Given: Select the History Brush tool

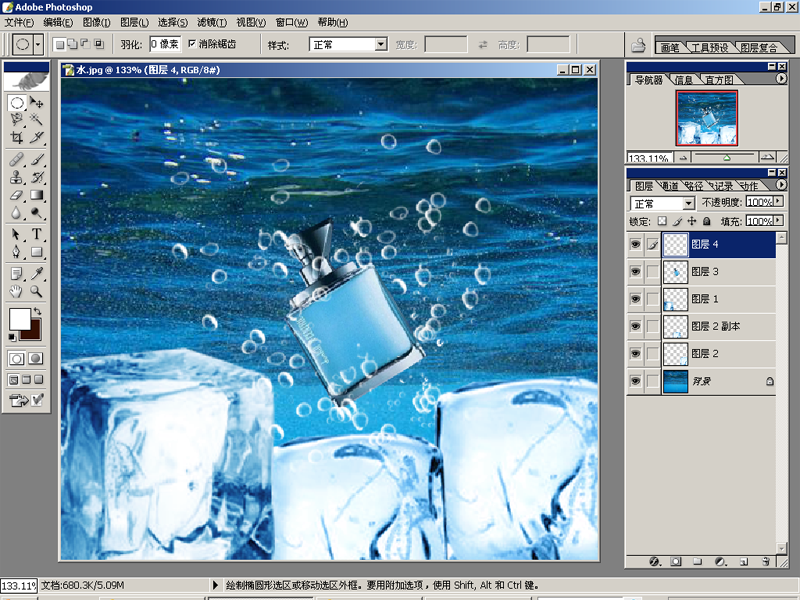Looking at the screenshot, I should (36, 177).
